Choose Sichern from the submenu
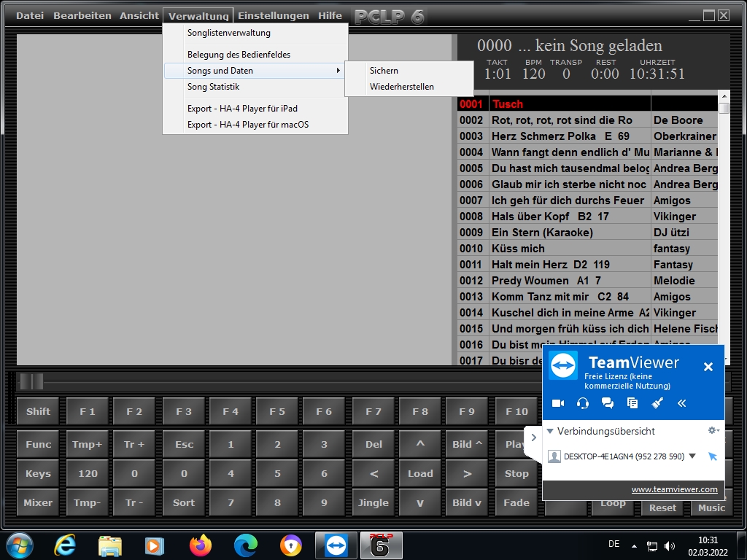Viewport: 747px width, 560px height. 384,71
